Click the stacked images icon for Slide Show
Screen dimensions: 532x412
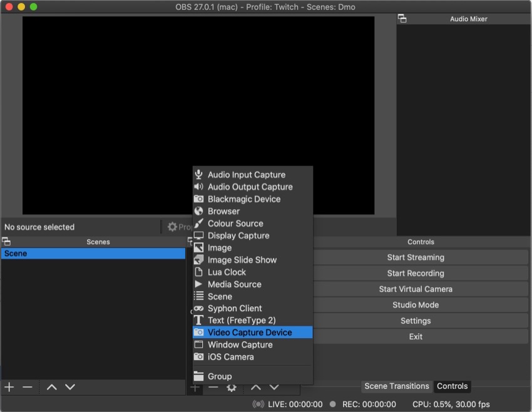[x=199, y=260]
